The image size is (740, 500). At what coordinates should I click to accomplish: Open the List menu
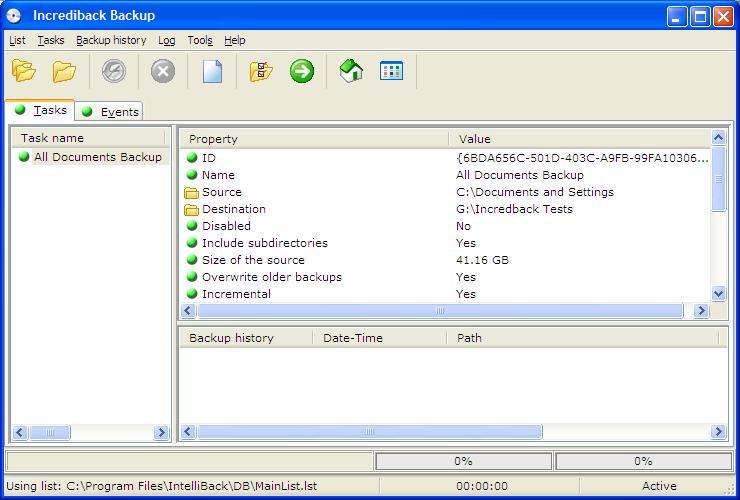pos(17,41)
